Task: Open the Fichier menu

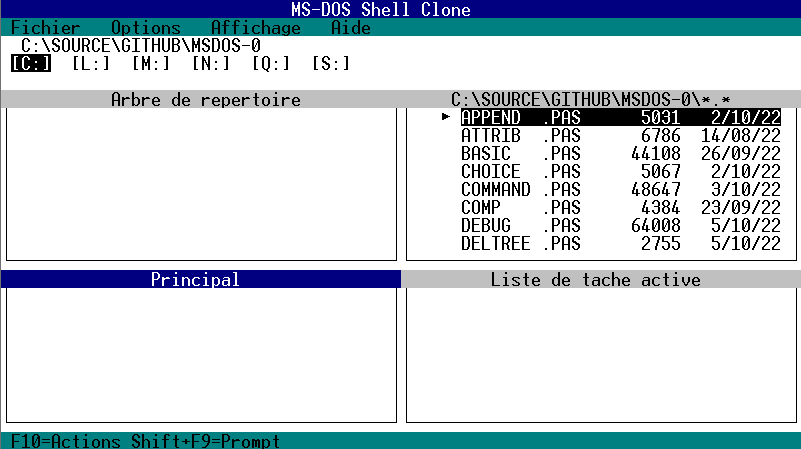Action: [x=45, y=28]
